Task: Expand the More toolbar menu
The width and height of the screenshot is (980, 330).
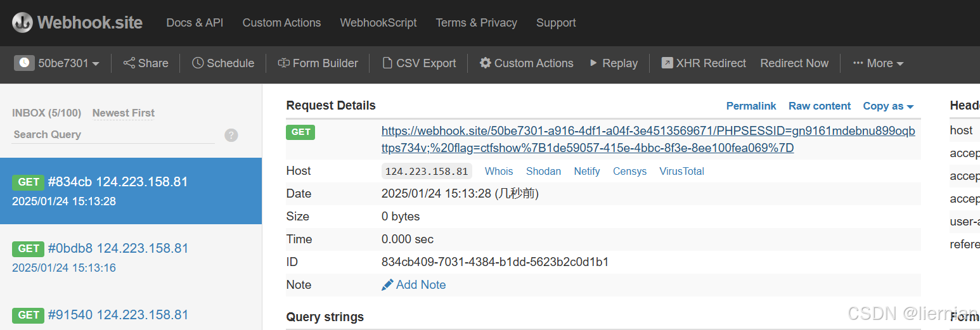Action: (878, 63)
